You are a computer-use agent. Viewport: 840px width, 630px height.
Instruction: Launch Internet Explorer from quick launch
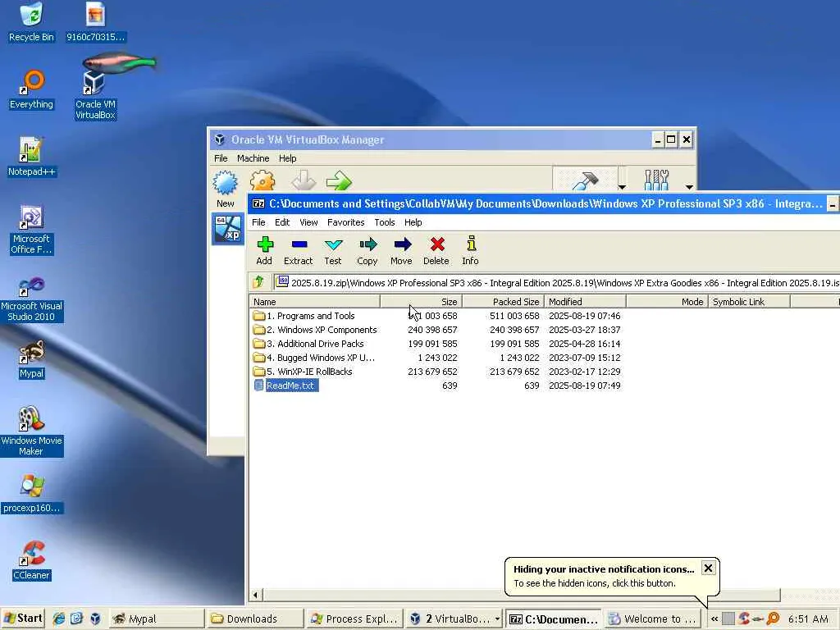(x=58, y=619)
